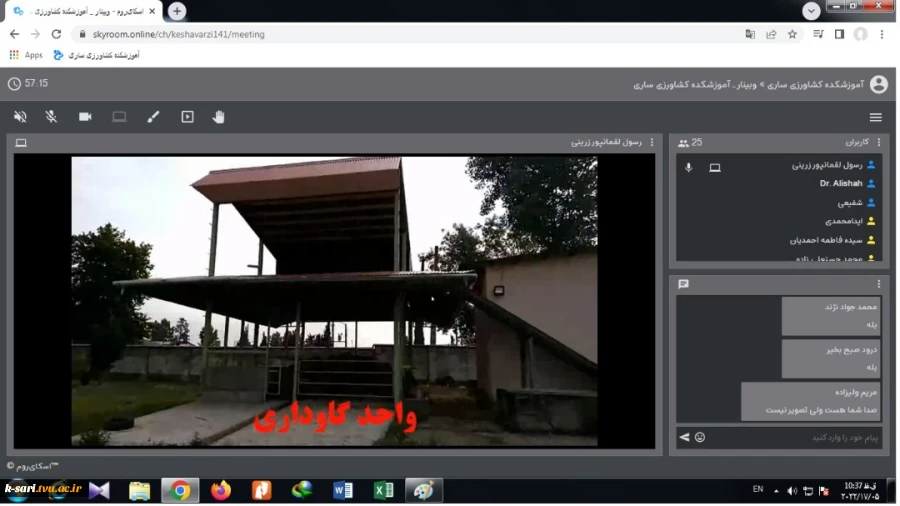Click the user profile avatar icon
Viewport: 900px width, 506px height.
coord(878,84)
